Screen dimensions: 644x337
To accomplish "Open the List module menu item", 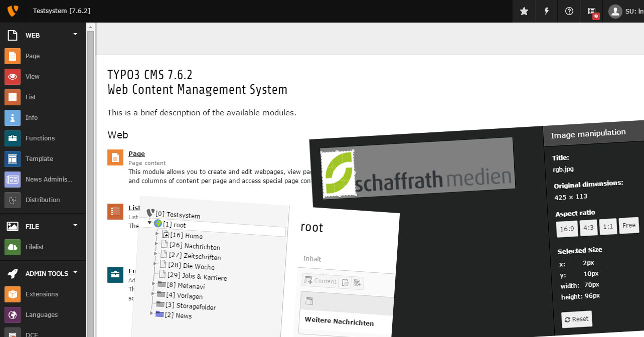I will 31,97.
